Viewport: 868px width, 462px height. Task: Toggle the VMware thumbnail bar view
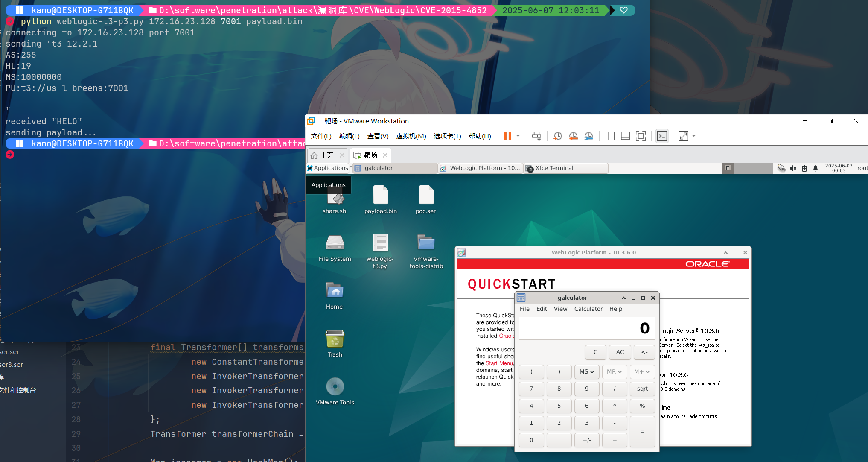[625, 136]
